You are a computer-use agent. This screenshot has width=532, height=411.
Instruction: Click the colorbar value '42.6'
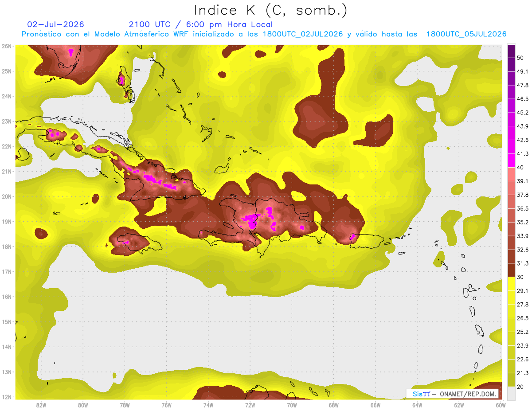[x=523, y=140]
